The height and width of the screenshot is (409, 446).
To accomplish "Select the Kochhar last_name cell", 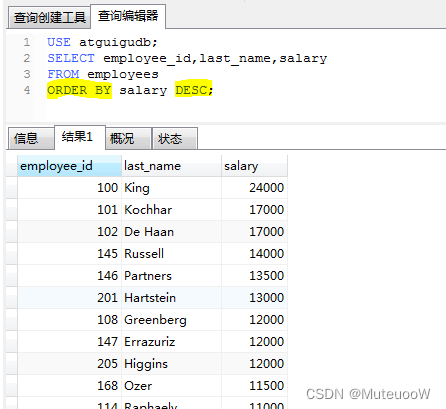I will [x=171, y=210].
